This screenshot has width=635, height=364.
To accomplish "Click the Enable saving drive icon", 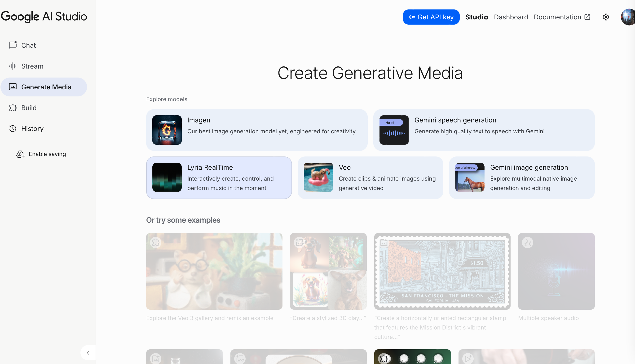I will pyautogui.click(x=21, y=154).
